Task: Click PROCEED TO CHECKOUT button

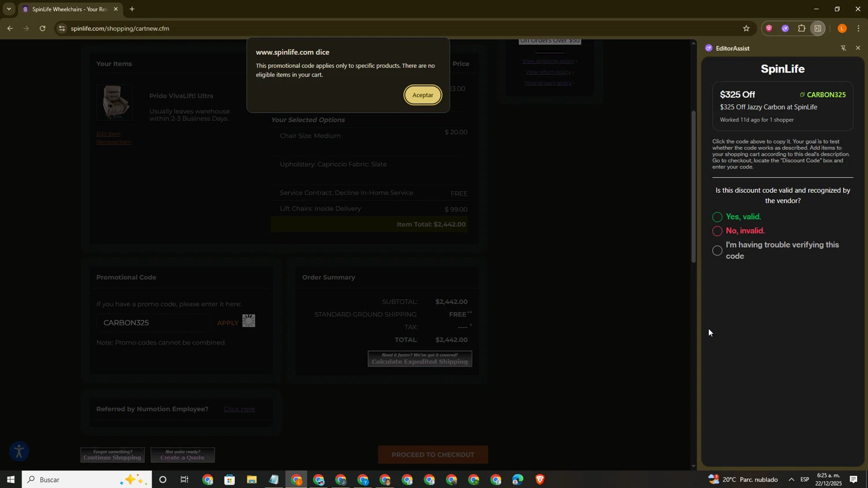Action: pyautogui.click(x=433, y=454)
